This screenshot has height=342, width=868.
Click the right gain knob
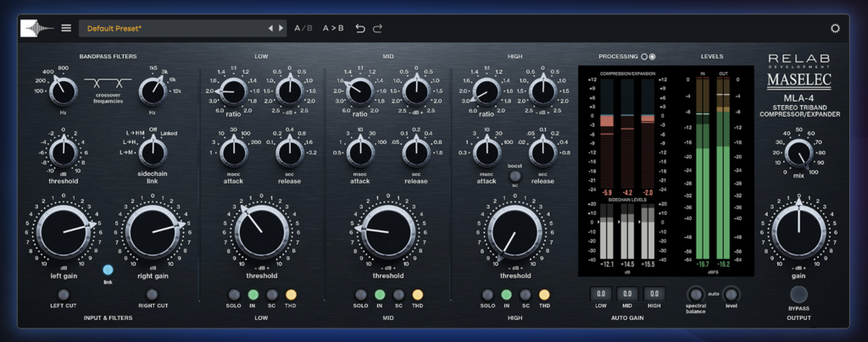(153, 231)
